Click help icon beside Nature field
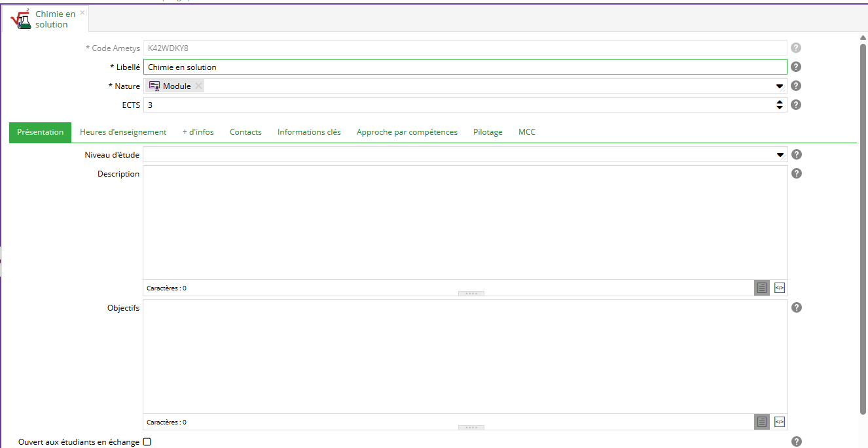 [796, 86]
